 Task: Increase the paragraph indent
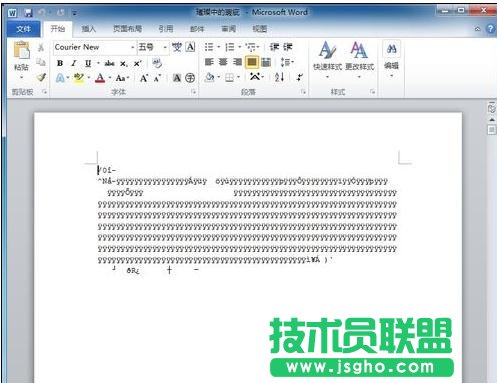pyautogui.click(x=288, y=47)
